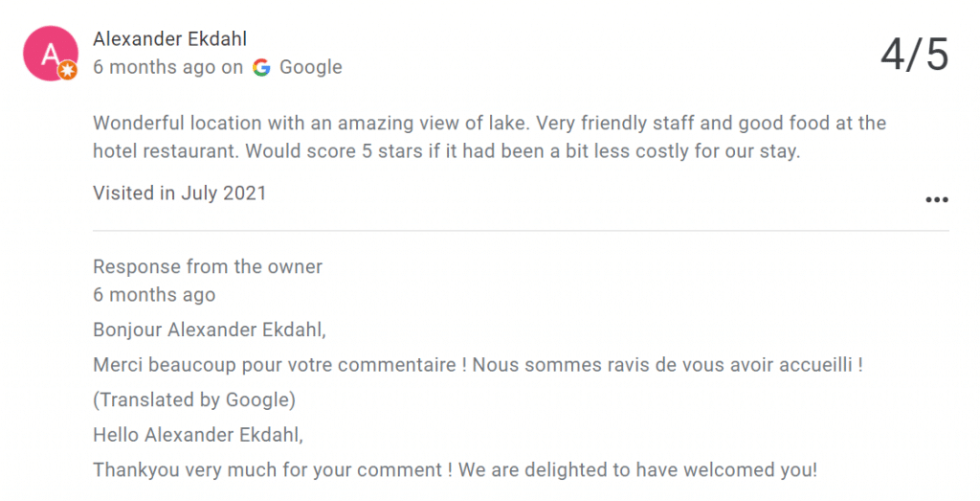Image resolution: width=980 pixels, height=501 pixels.
Task: Click the Visited in July 2021 label
Action: (179, 193)
